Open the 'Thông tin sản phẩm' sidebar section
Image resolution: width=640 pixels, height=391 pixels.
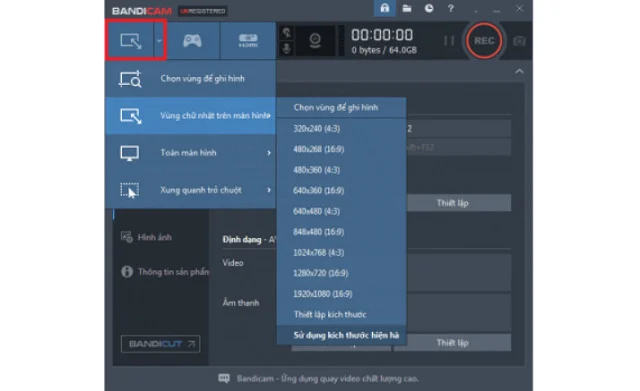pyautogui.click(x=165, y=272)
